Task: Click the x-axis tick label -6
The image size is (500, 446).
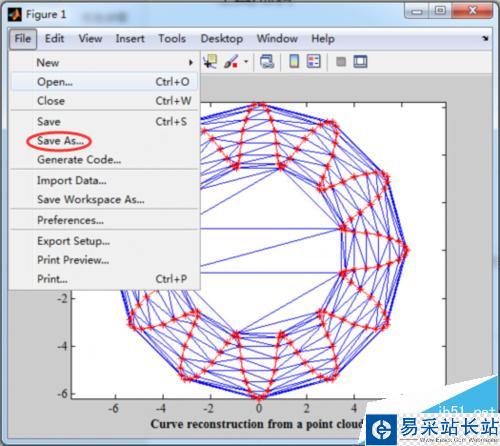Action: (x=113, y=408)
